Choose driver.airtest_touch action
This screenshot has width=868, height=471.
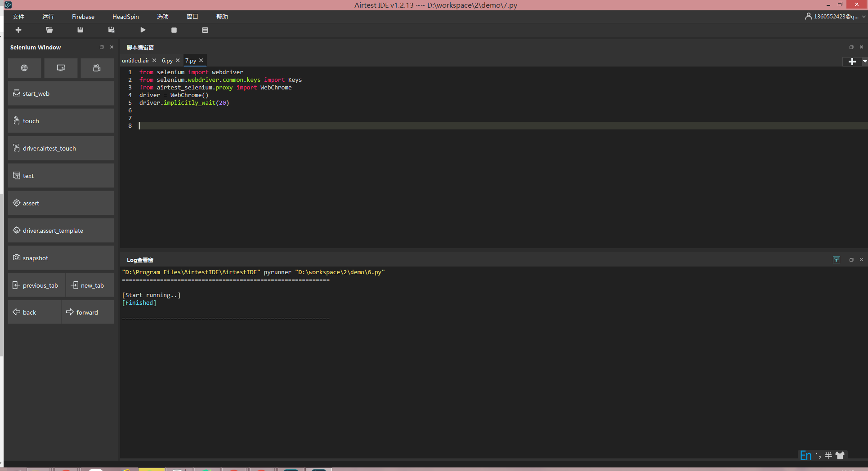click(61, 148)
